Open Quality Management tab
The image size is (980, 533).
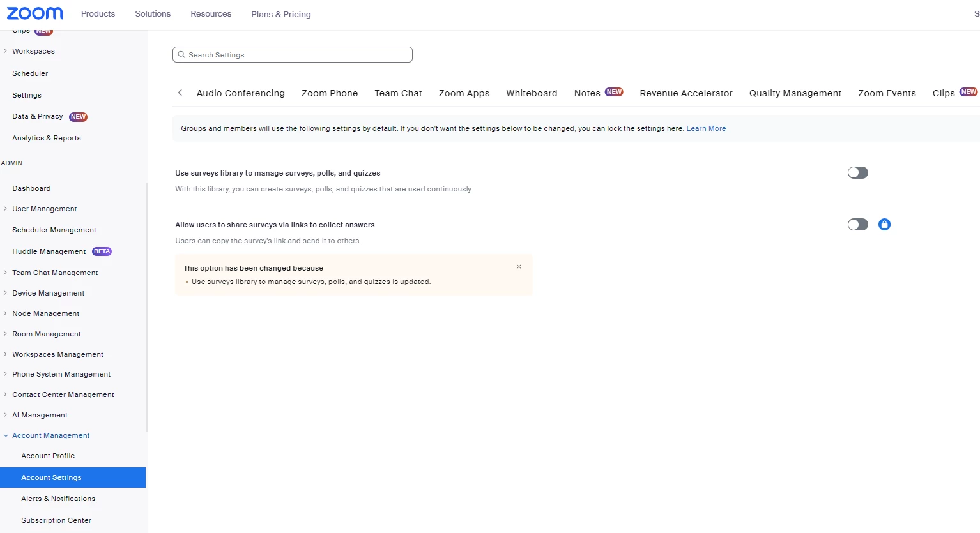795,93
